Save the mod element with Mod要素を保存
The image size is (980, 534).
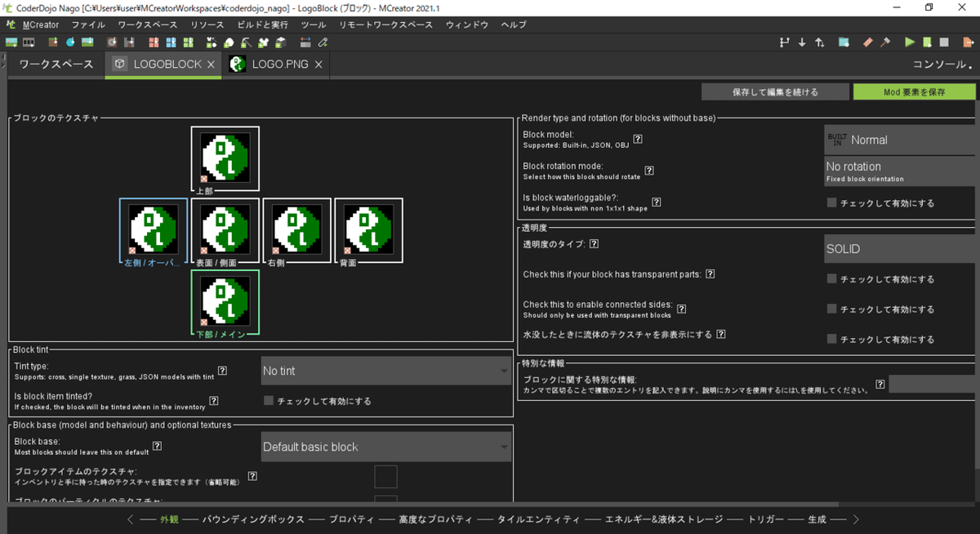tap(915, 91)
